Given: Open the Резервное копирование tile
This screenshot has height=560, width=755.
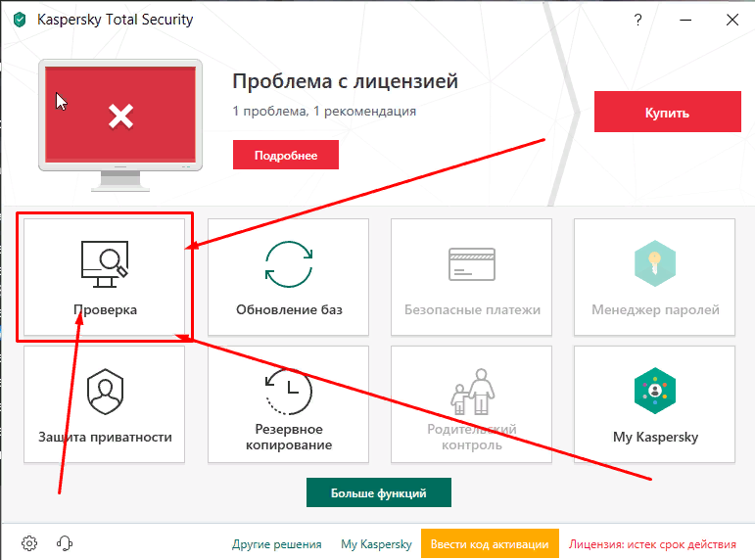Looking at the screenshot, I should click(289, 404).
